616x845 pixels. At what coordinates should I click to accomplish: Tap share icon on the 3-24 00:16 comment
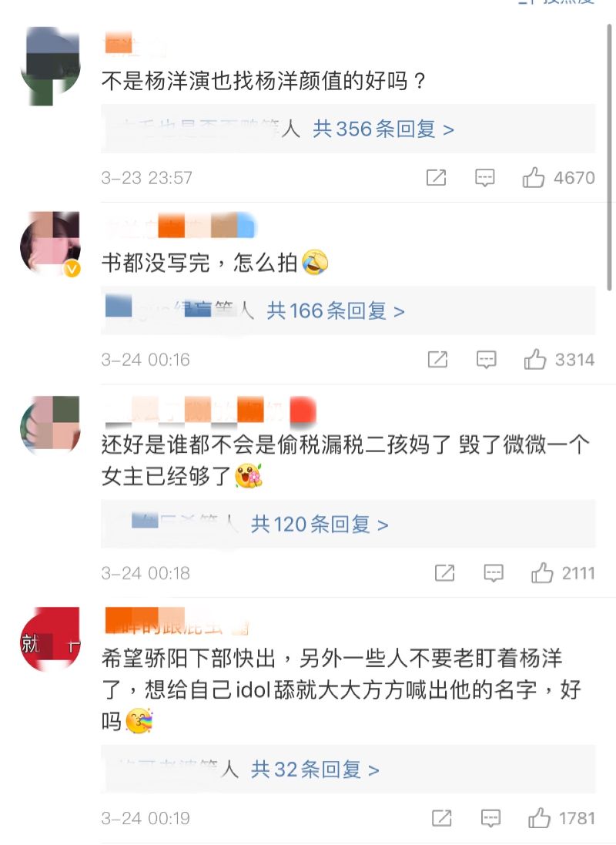[437, 359]
